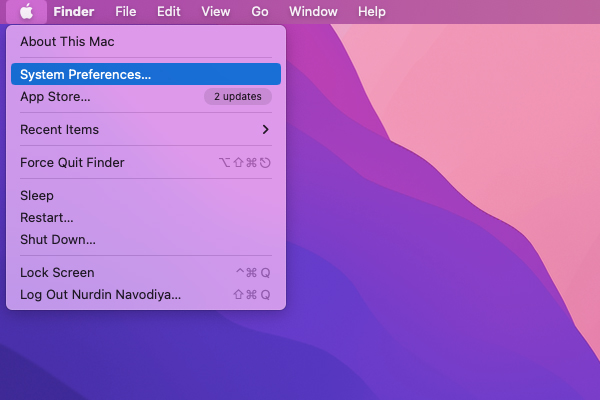Log Out Nurdin Navodiya…
Screen dimensions: 600x400
coord(146,295)
